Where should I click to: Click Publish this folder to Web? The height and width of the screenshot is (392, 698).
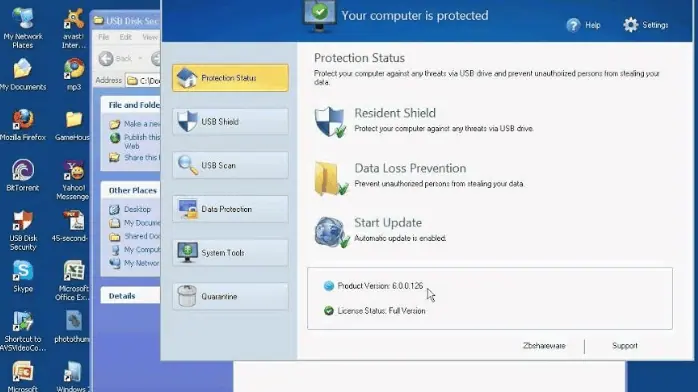(135, 141)
